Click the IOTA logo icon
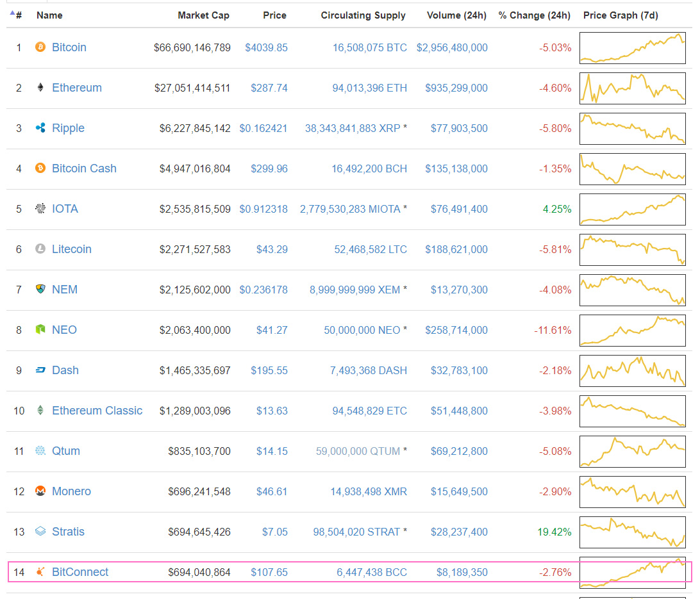 click(40, 209)
